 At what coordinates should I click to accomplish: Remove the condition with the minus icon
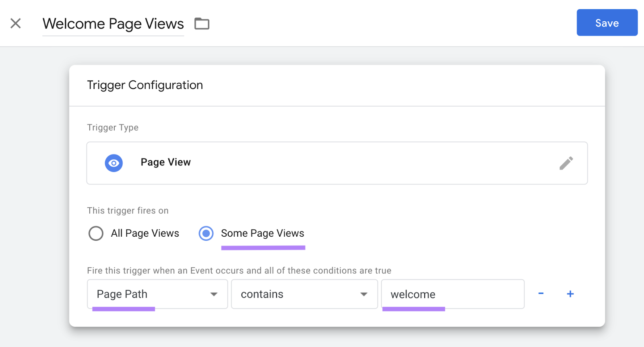(541, 294)
